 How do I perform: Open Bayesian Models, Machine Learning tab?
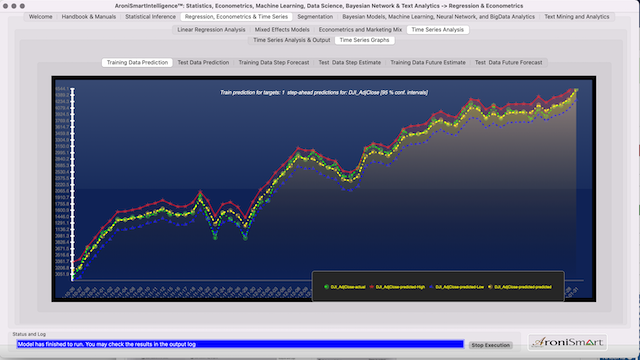point(438,17)
